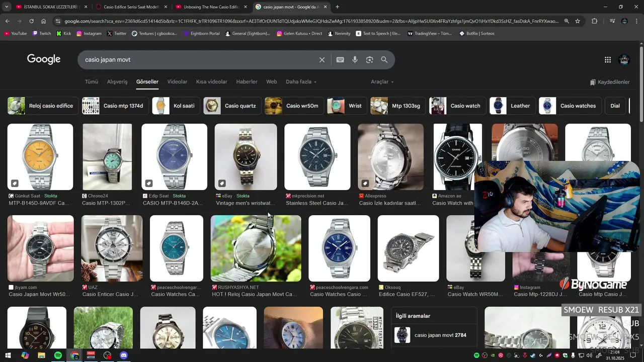
Task: Open the Chrome extensions puzzle icon
Action: tap(594, 21)
